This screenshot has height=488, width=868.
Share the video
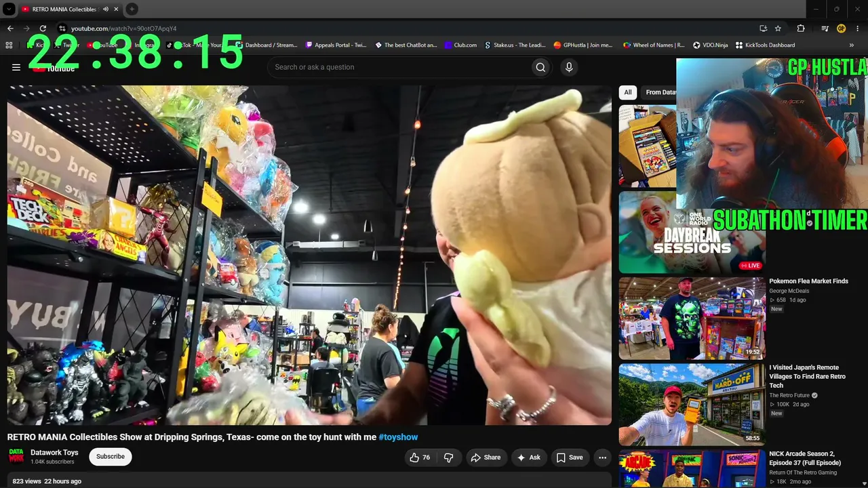pyautogui.click(x=486, y=457)
